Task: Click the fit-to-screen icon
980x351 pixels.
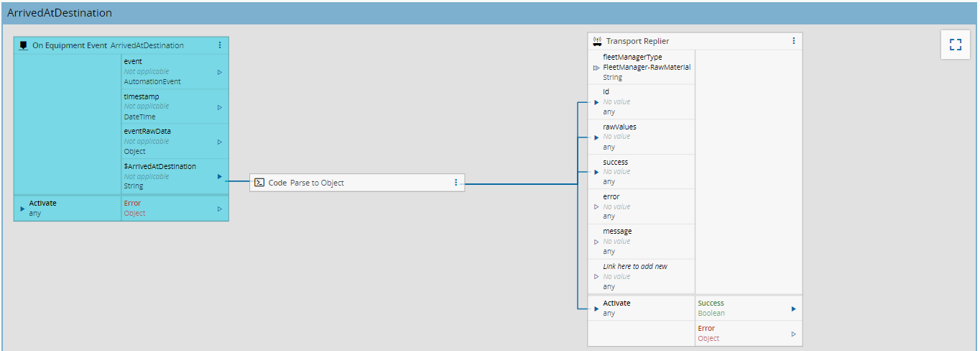Action: click(955, 45)
